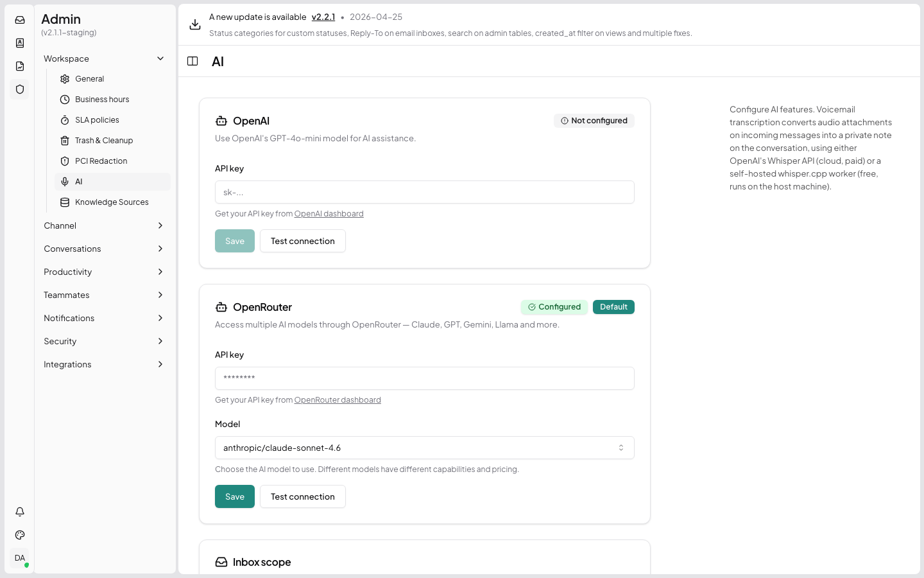Screen dimensions: 924x578
Task: Expand the Channel section
Action: (x=105, y=225)
